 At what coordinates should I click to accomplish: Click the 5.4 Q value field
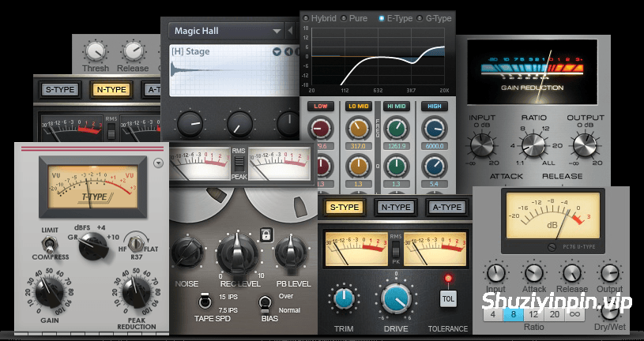click(435, 184)
